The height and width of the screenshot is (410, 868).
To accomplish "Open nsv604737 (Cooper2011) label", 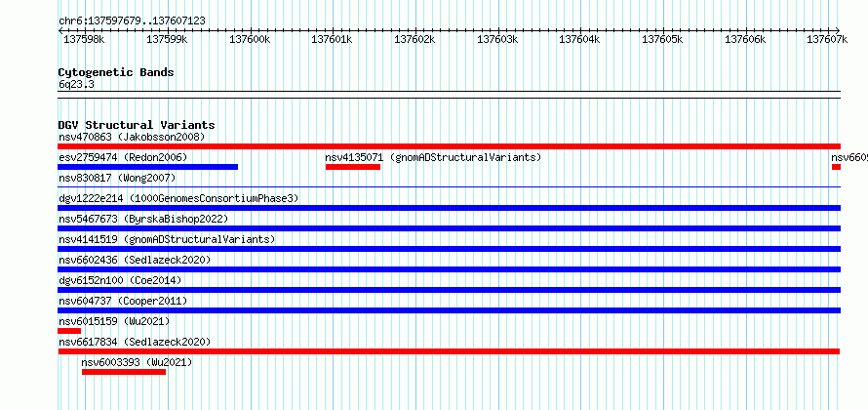I will pos(123,301).
